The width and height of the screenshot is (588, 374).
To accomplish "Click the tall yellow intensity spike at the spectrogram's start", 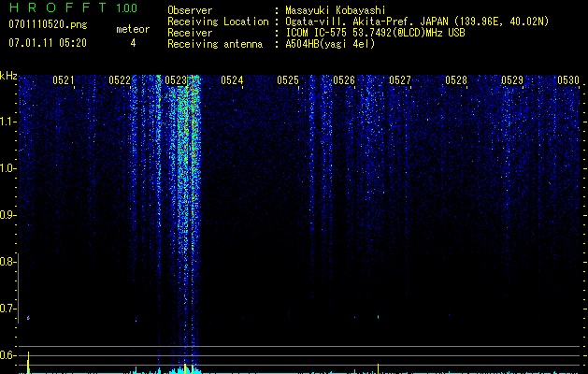I will click(x=28, y=363).
